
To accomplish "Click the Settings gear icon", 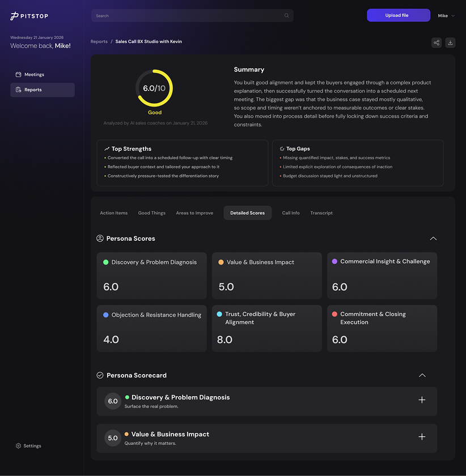I will [18, 446].
